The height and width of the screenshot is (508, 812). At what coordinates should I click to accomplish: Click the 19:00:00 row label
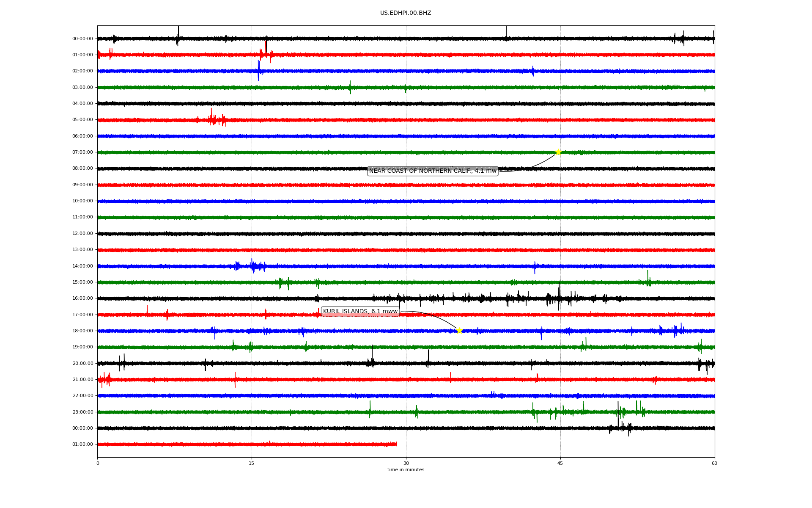[x=82, y=347]
